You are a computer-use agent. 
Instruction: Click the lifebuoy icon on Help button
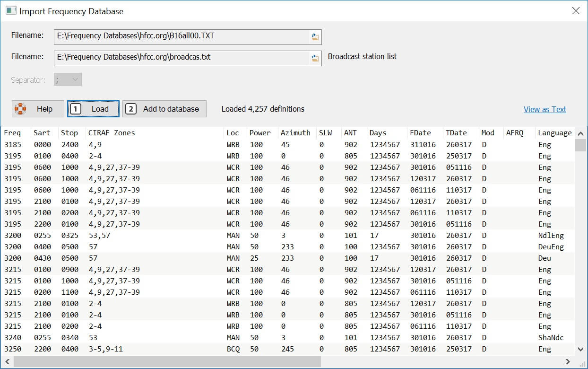[20, 108]
